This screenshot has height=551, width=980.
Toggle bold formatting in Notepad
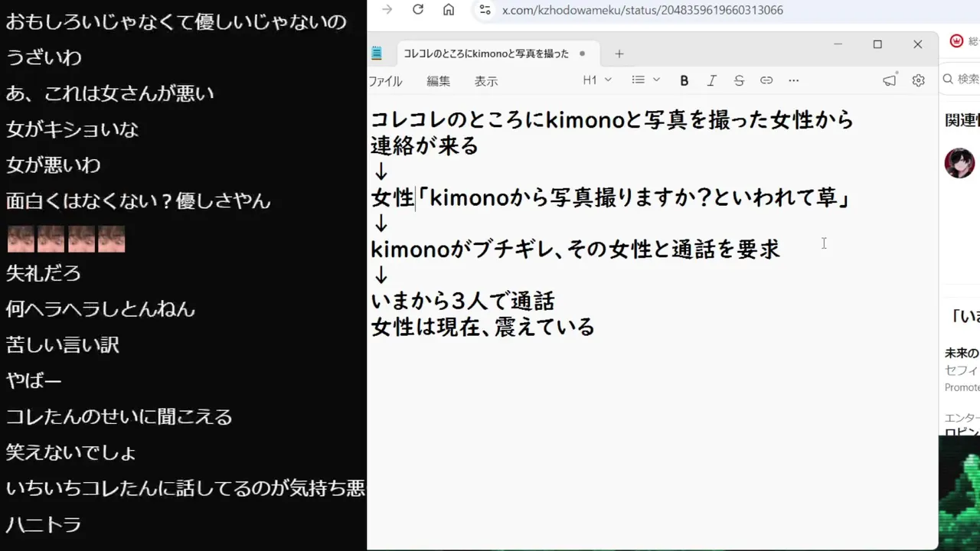click(x=684, y=80)
